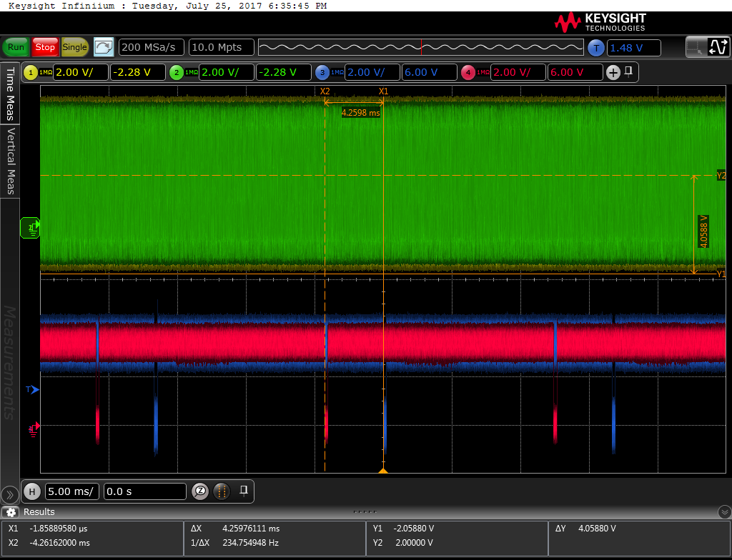This screenshot has width=732, height=560.
Task: Toggle channel 2 green button
Action: [176, 72]
